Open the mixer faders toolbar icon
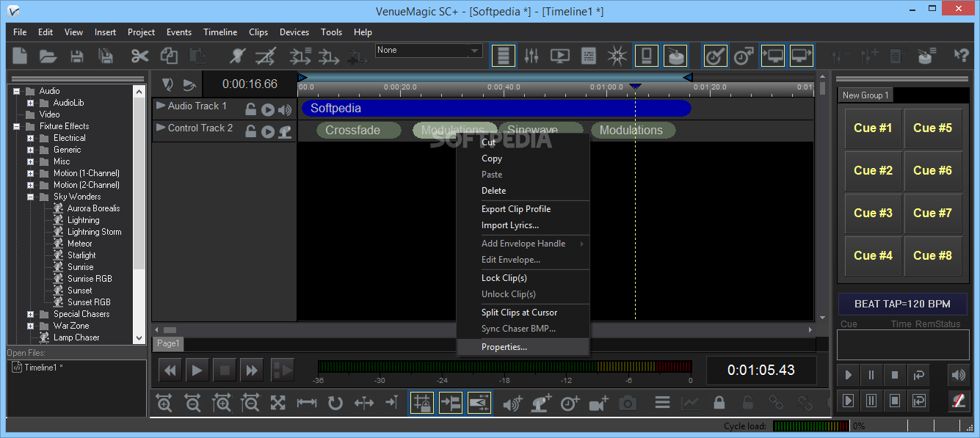The height and width of the screenshot is (438, 980). [532, 56]
